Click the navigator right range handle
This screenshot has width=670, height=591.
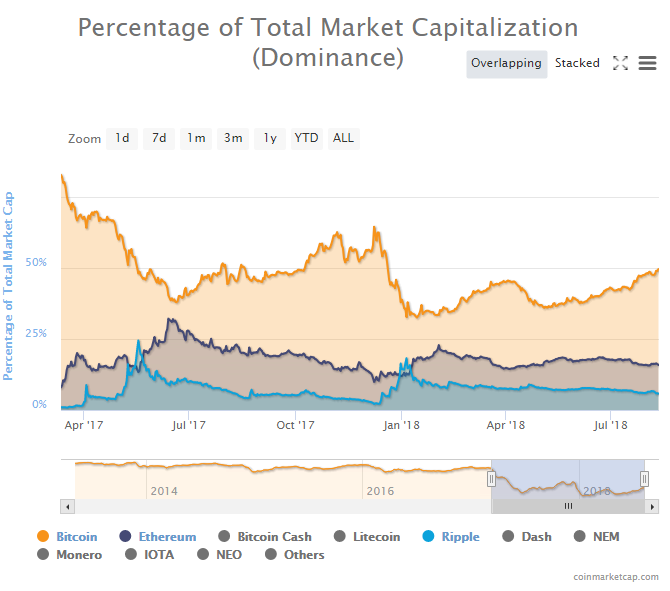click(x=644, y=479)
